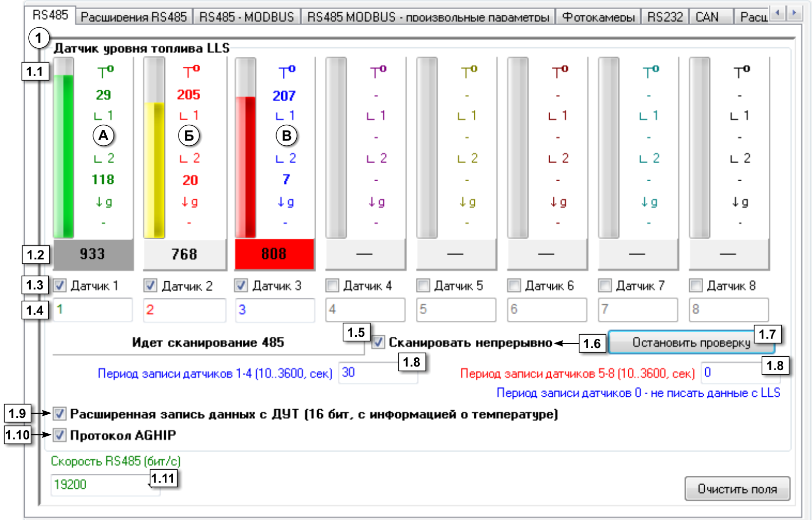
Task: Click the Остановить проверку button
Action: pyautogui.click(x=691, y=342)
